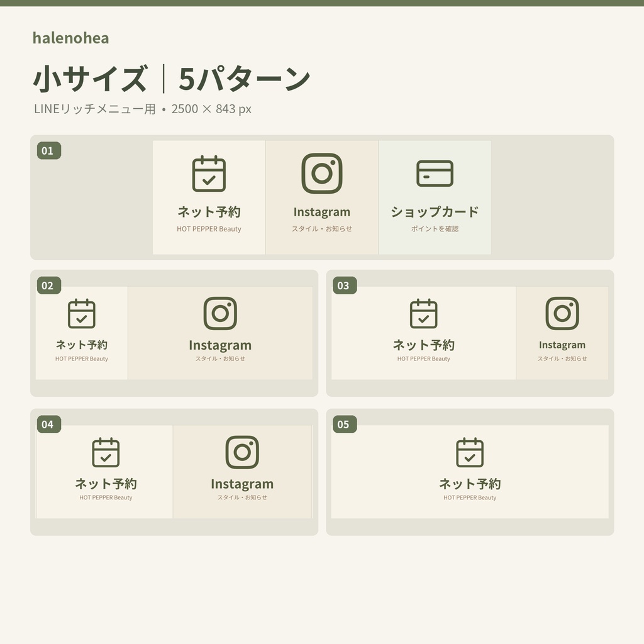Click HOT PEPPER Beauty text in pattern 02
The height and width of the screenshot is (644, 644).
coord(81,358)
